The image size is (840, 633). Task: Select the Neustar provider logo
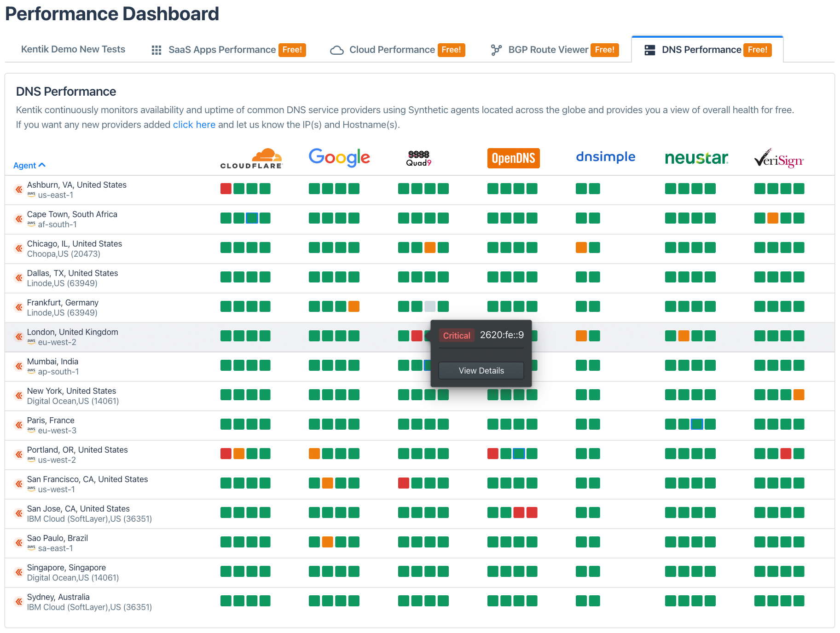(696, 158)
